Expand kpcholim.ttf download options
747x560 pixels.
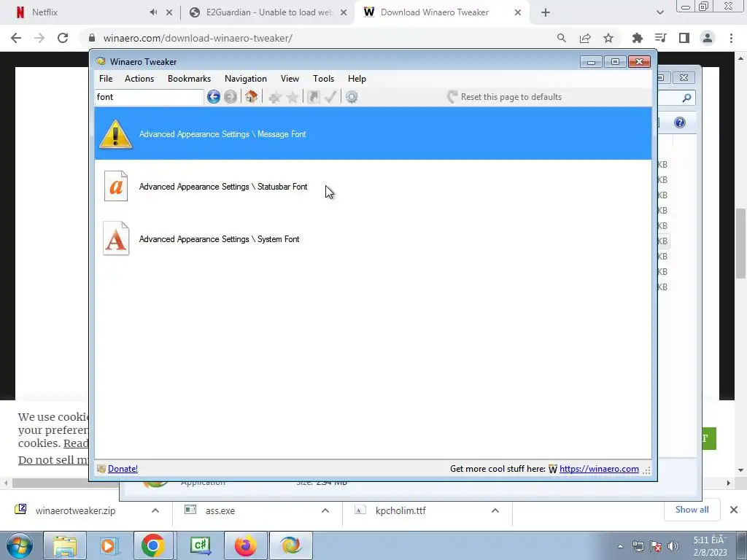click(x=495, y=510)
